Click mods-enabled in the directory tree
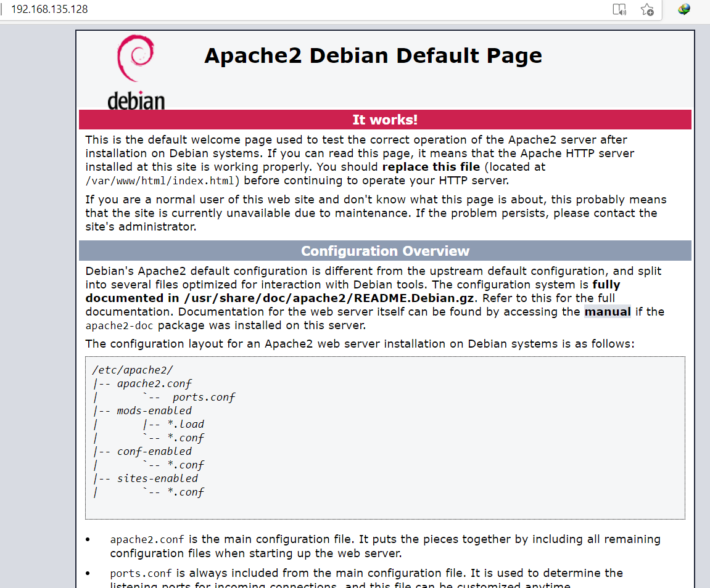This screenshot has height=588, width=710. coord(154,410)
